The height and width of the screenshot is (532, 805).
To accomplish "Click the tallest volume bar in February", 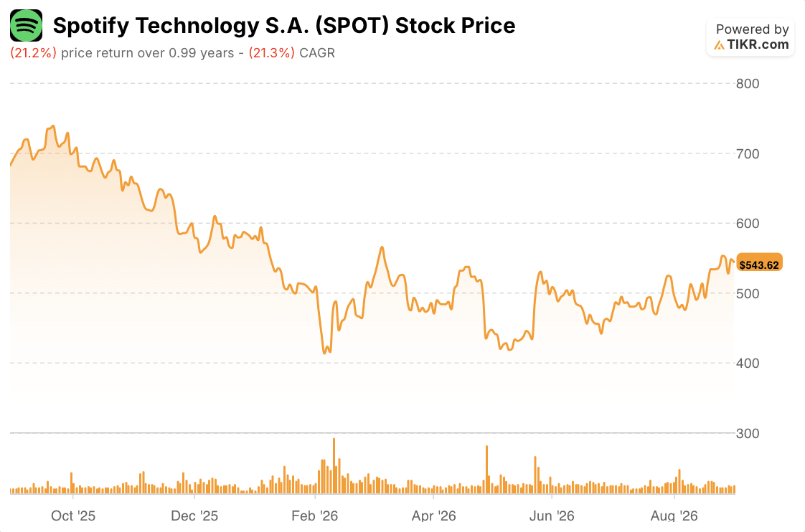I will click(334, 466).
